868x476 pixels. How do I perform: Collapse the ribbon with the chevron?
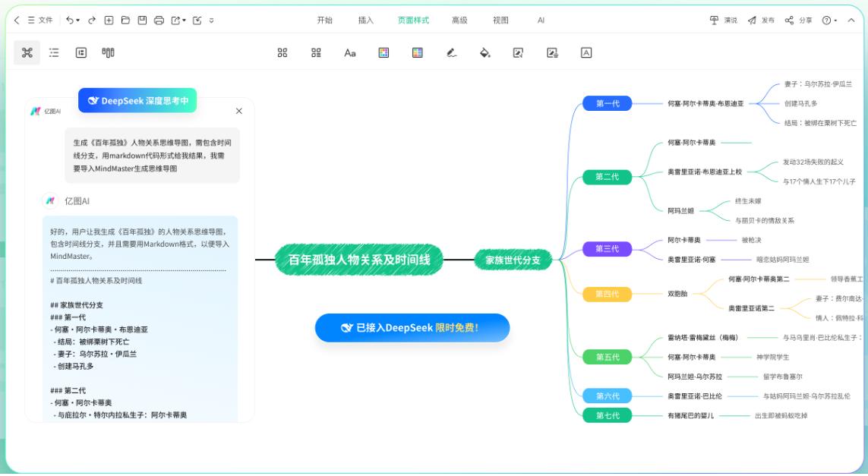coord(851,20)
